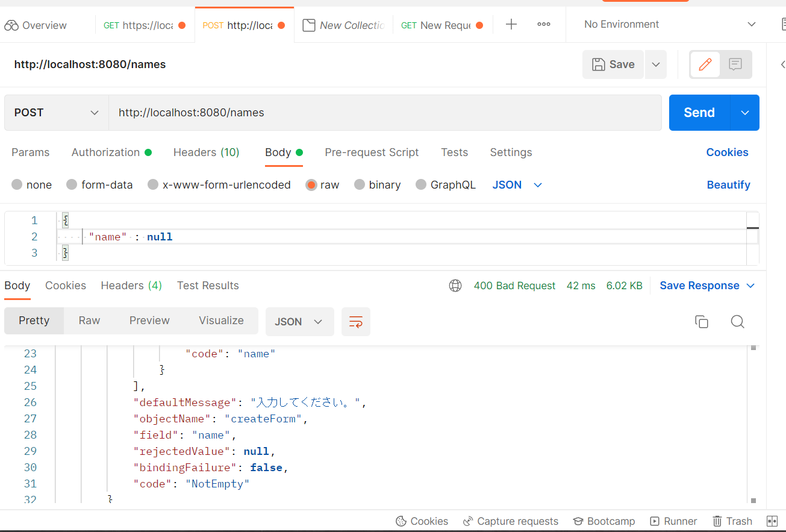Open the Trash
The height and width of the screenshot is (532, 786).
732,521
